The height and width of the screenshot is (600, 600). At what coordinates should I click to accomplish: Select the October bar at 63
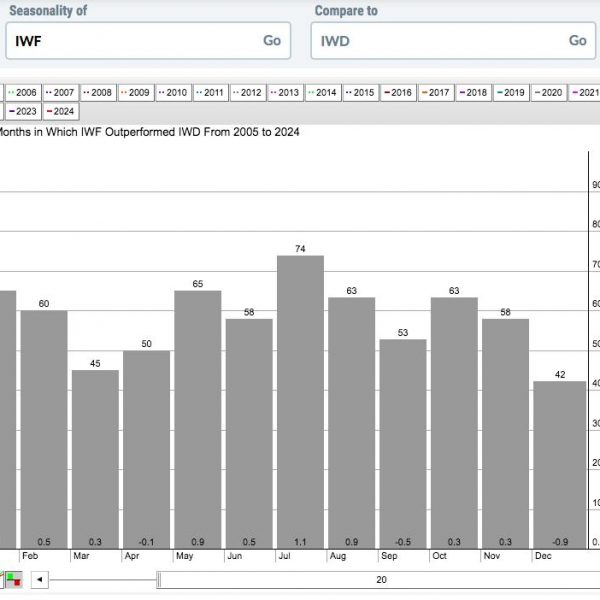tap(454, 423)
